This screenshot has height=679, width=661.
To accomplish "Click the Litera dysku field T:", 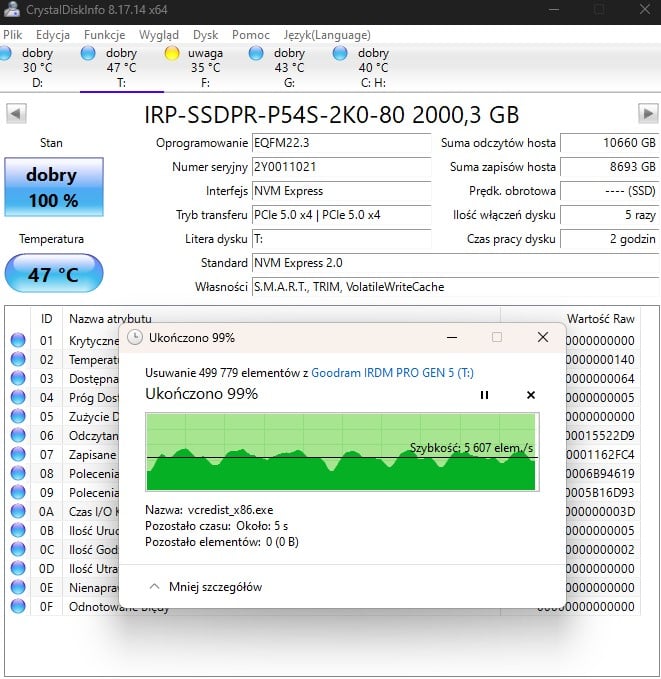I will pos(341,239).
